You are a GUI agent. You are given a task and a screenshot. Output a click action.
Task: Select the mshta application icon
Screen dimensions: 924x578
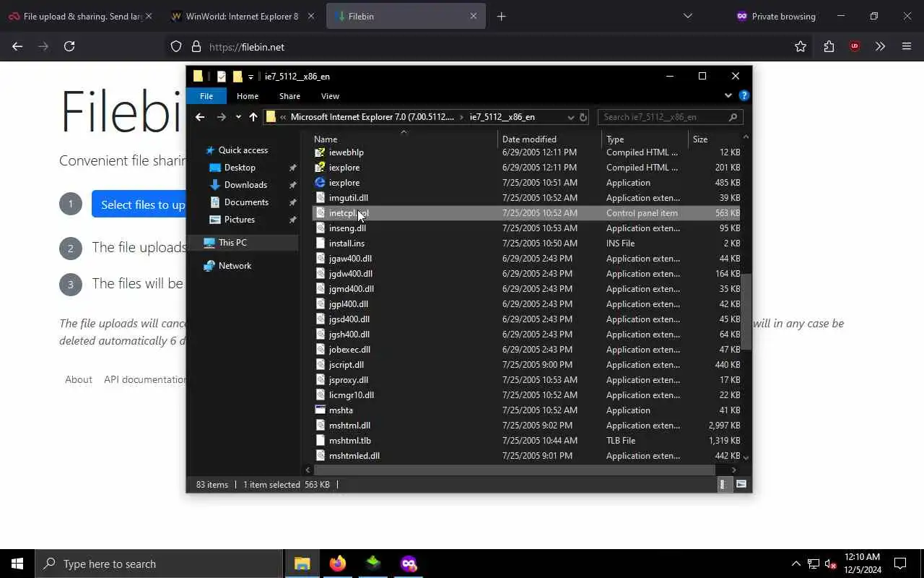(321, 410)
